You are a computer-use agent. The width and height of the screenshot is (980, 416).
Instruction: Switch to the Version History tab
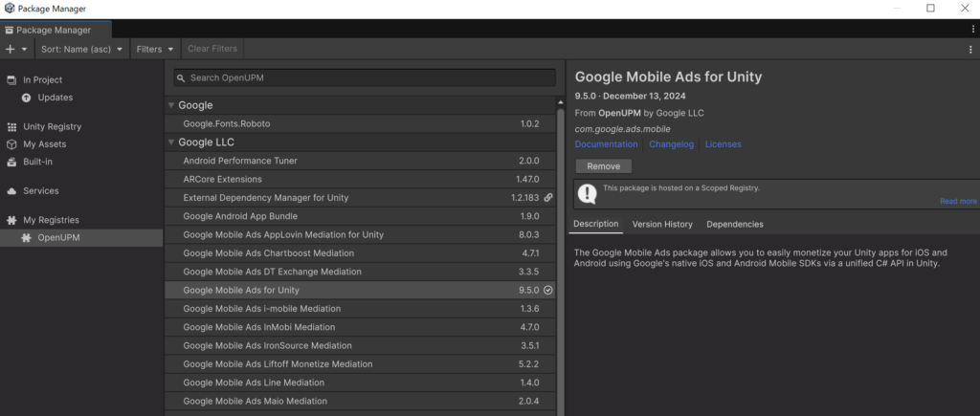pos(662,224)
